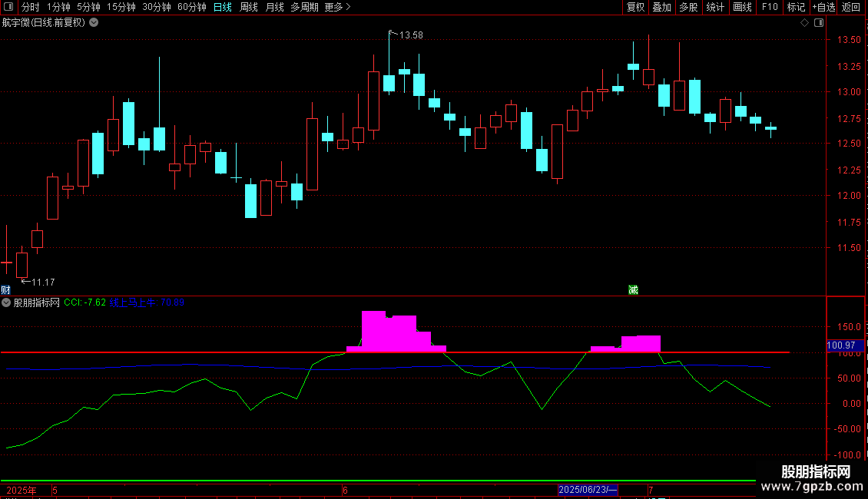Click month 7 marker on the time axis
The width and height of the screenshot is (868, 499).
[x=651, y=490]
